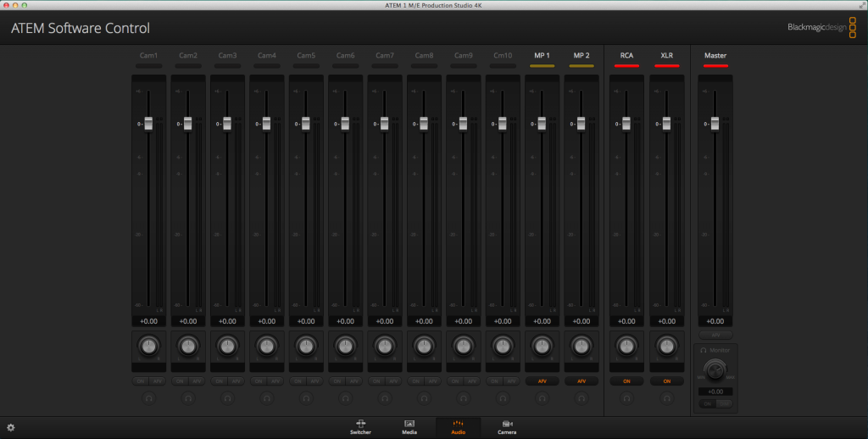Toggle AFV on MP 2 channel
868x439 pixels.
(x=581, y=381)
